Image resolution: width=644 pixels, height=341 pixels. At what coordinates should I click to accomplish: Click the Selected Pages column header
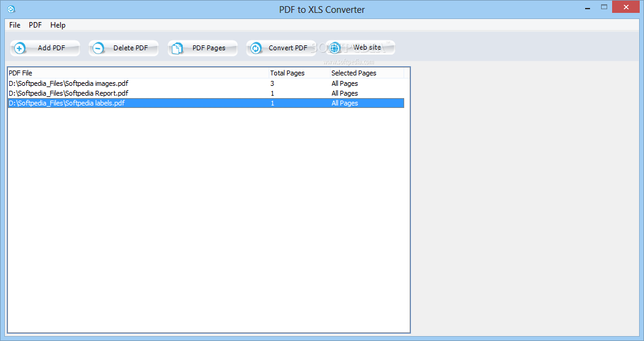[367, 73]
